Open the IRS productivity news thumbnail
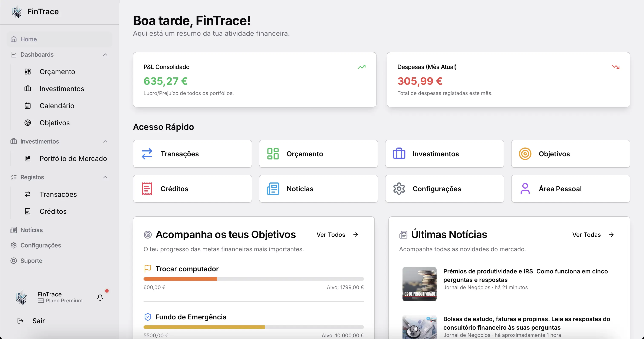This screenshot has width=644, height=339. [420, 284]
